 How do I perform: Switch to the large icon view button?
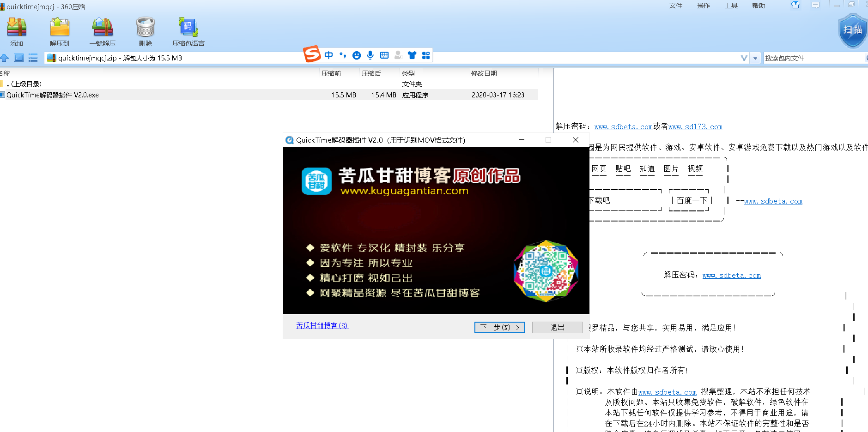pos(18,58)
